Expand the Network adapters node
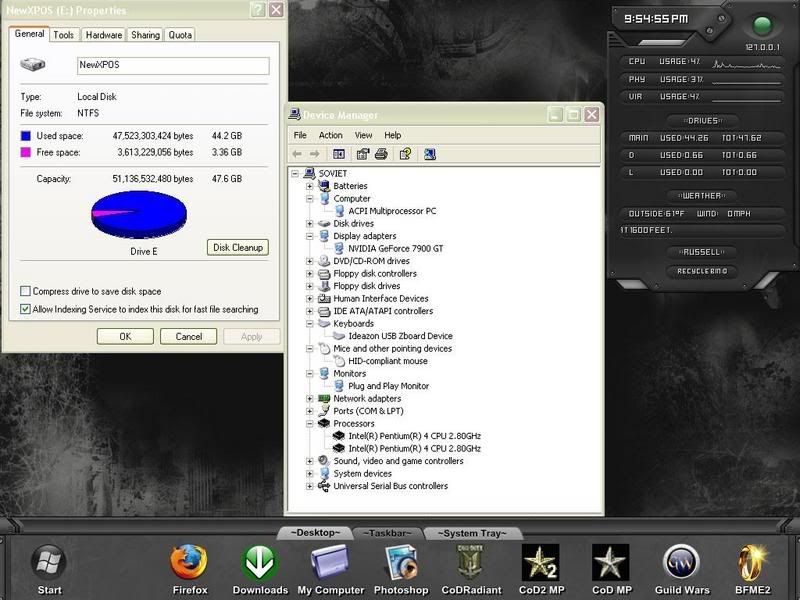 [x=310, y=398]
